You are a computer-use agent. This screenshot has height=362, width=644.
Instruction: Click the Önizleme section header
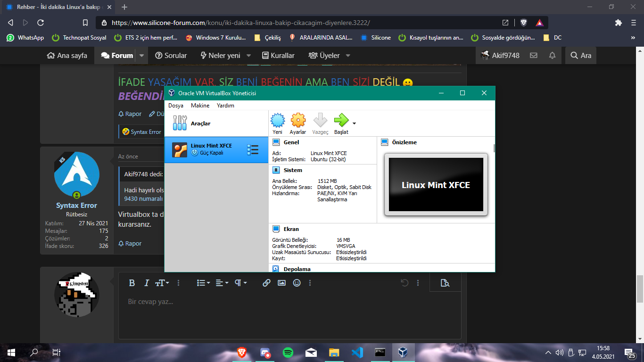coord(404,142)
